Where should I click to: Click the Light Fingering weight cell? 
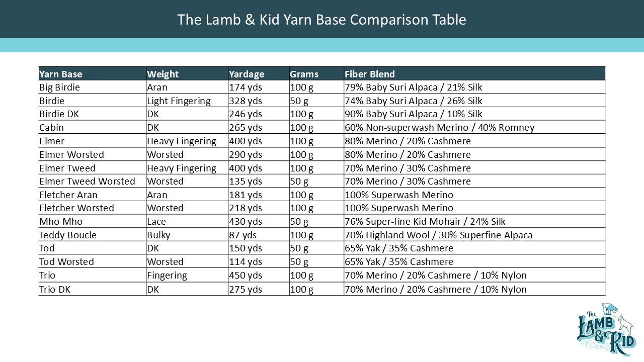pos(179,101)
